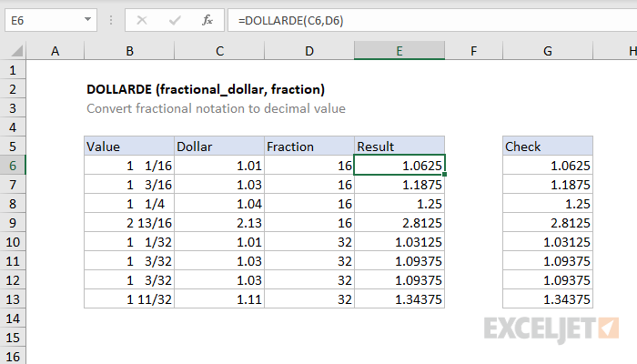Viewport: 637px width, 364px height.
Task: Select Check cell 1.09375 in row 12
Action: point(547,280)
